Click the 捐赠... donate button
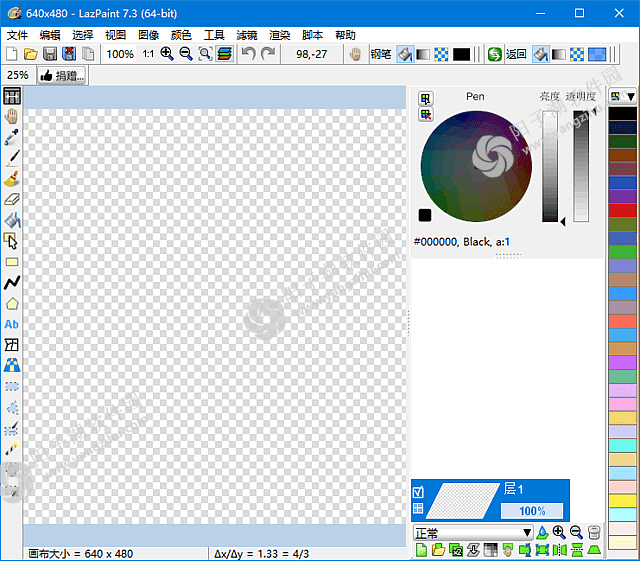The image size is (640, 561). click(62, 76)
